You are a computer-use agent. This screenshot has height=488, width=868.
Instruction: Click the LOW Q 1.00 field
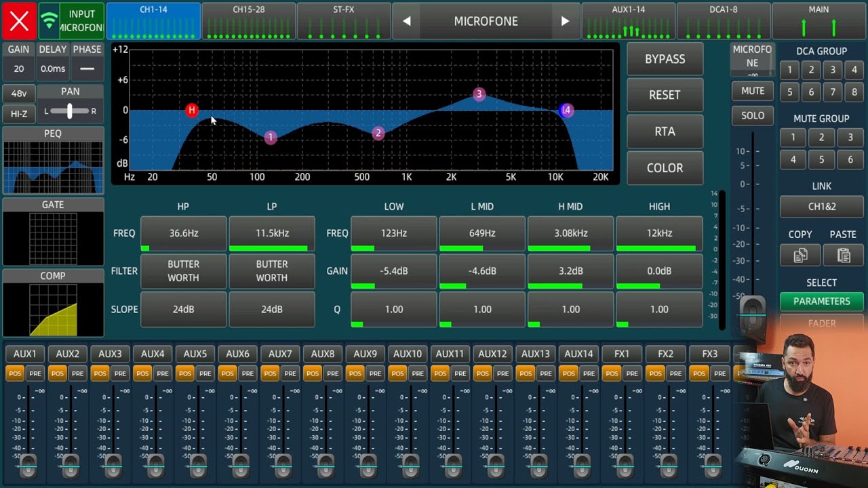[x=394, y=309]
